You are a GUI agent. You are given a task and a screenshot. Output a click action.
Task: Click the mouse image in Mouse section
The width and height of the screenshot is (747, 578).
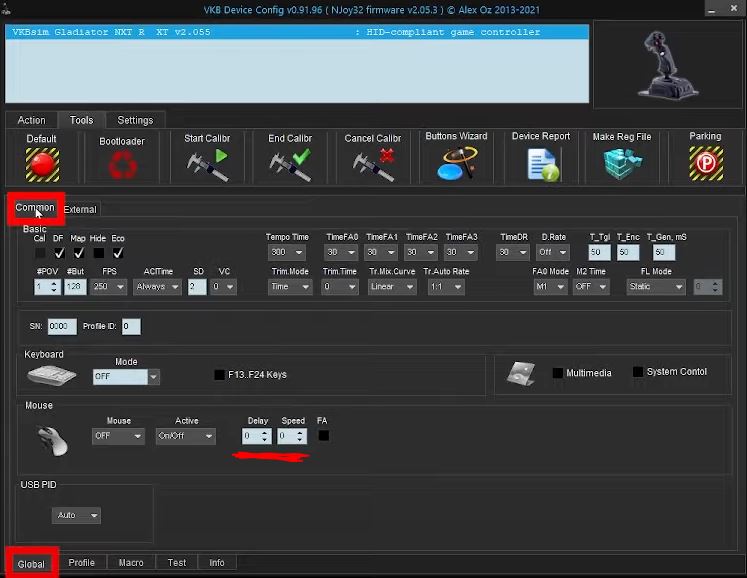click(x=53, y=441)
